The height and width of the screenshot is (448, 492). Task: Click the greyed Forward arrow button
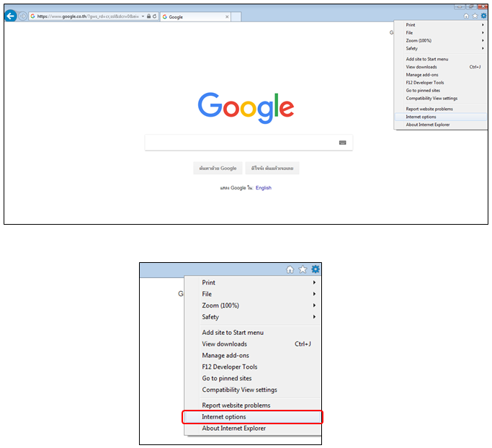coord(22,16)
